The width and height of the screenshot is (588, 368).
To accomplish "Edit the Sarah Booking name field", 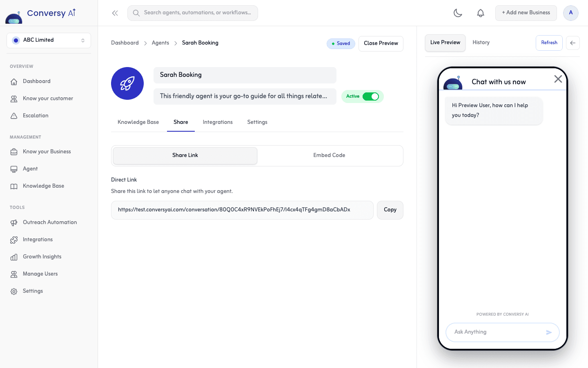I will 245,75.
